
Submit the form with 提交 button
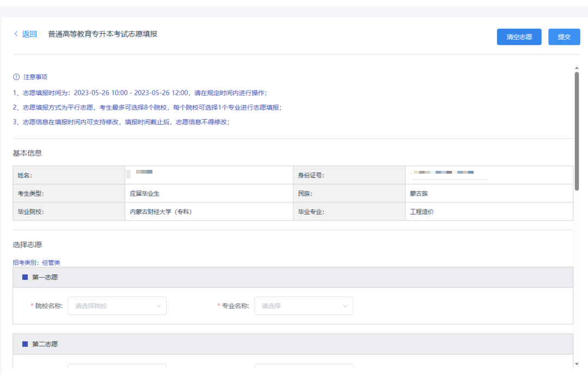(563, 37)
